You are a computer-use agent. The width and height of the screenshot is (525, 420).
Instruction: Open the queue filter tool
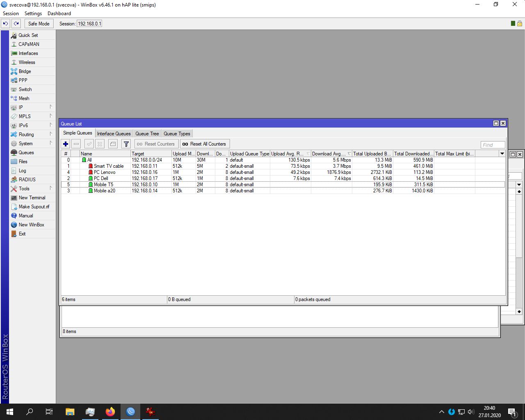coord(126,144)
